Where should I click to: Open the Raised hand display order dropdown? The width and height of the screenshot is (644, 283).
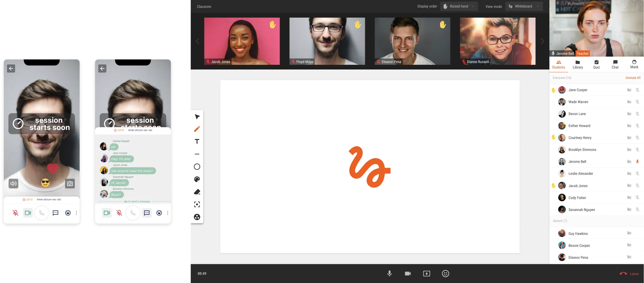coord(459,6)
